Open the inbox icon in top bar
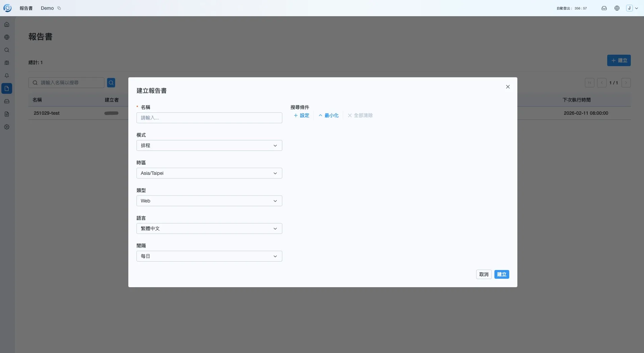 [x=604, y=8]
